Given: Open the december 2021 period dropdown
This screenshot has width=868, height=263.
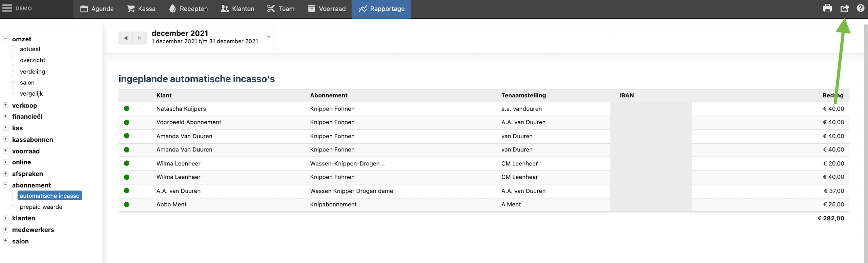Looking at the screenshot, I should 268,37.
